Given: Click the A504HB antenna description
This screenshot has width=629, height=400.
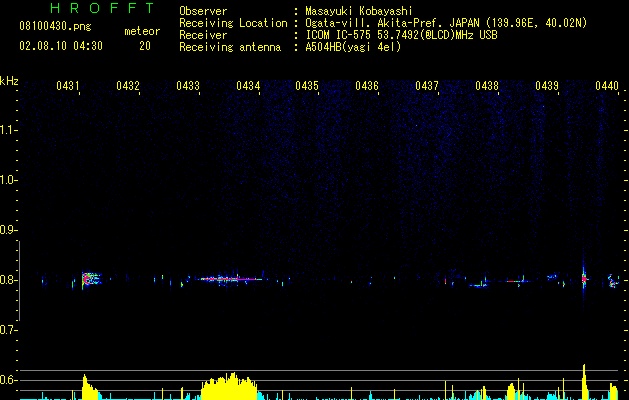Looking at the screenshot, I should [x=353, y=47].
